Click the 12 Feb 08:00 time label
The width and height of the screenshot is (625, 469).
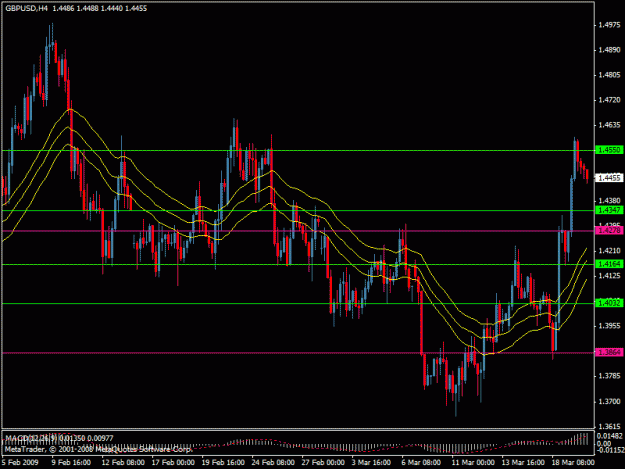click(123, 462)
